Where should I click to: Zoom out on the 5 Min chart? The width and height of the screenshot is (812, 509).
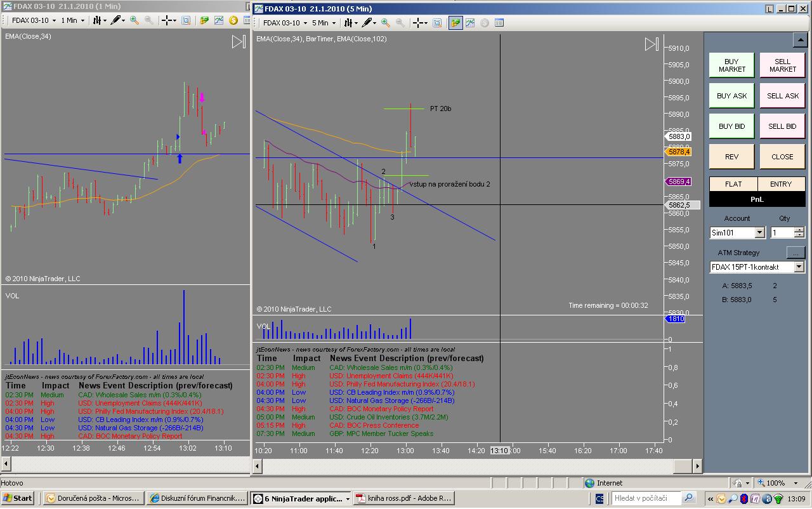click(400, 23)
